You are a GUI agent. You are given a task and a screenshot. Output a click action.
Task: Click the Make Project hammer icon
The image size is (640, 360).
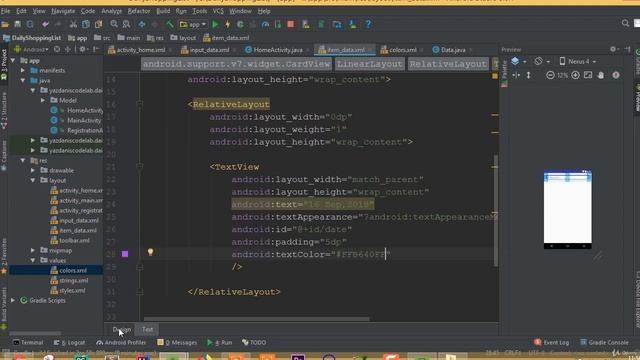click(170, 24)
